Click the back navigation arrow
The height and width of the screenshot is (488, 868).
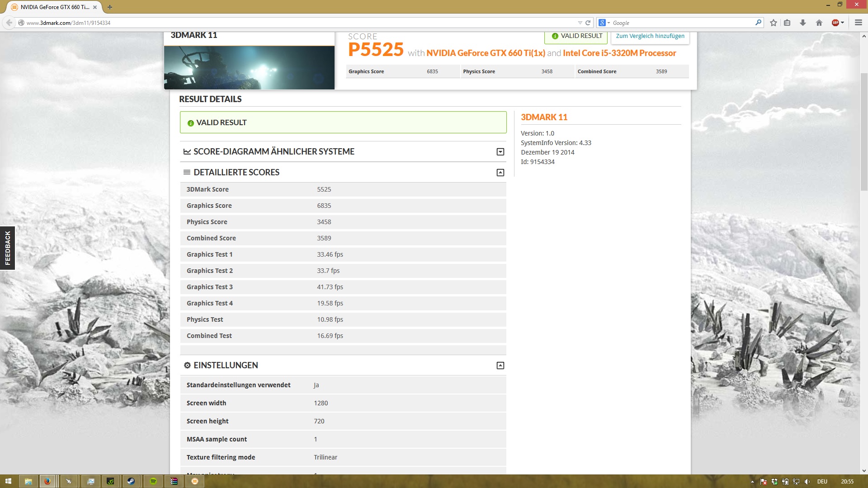pyautogui.click(x=9, y=23)
